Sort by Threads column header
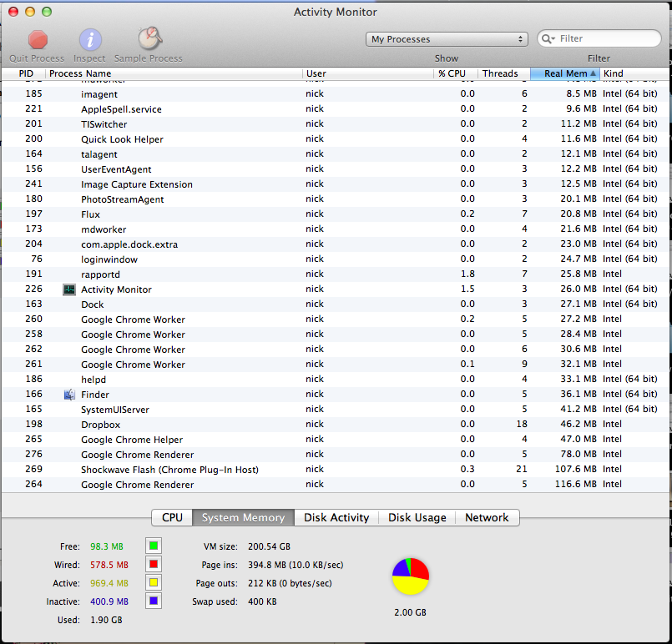The image size is (672, 644). click(x=504, y=73)
